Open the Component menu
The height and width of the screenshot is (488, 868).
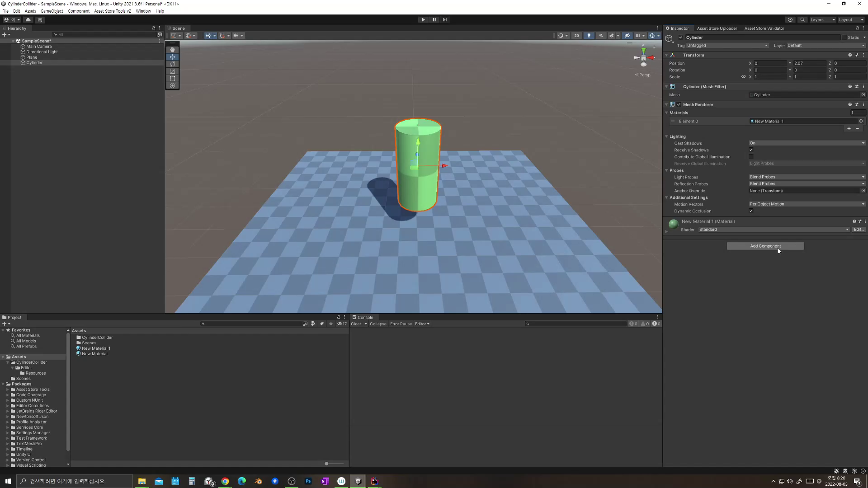pos(78,11)
